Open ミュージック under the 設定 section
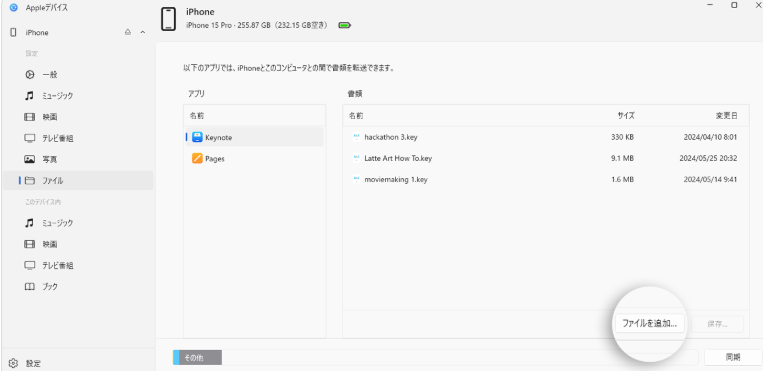This screenshot has width=763, height=371. [78, 96]
